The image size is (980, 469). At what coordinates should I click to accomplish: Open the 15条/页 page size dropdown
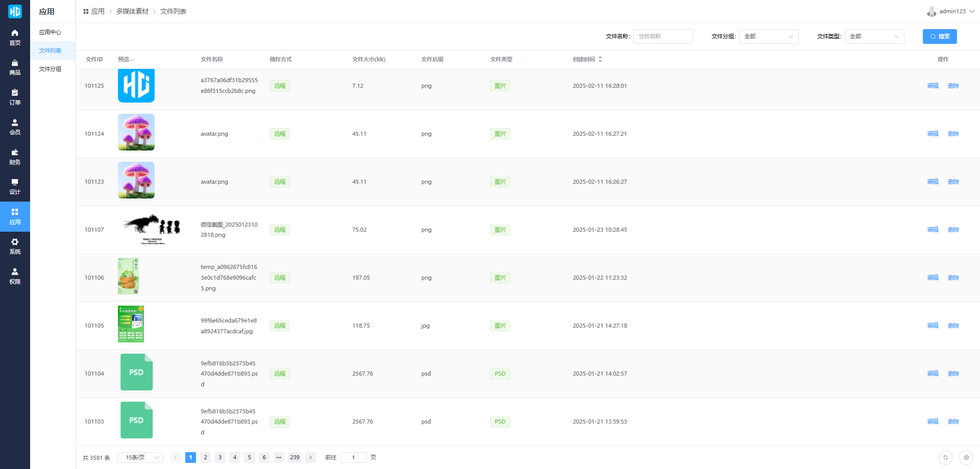pos(140,457)
